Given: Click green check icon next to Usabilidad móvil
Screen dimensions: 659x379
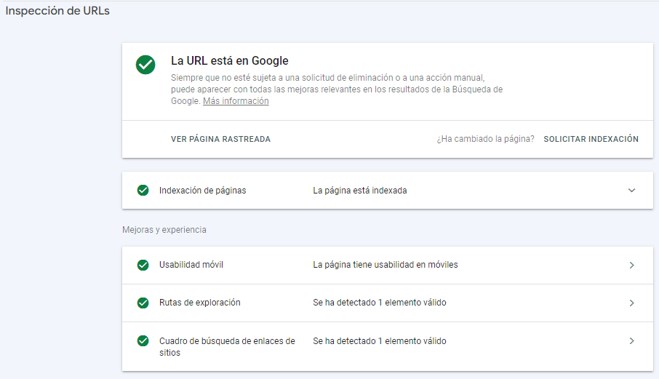Looking at the screenshot, I should (143, 265).
